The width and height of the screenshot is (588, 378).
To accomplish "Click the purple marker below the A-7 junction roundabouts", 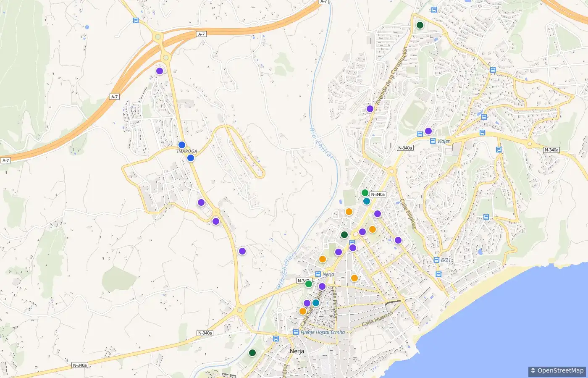I will (x=160, y=71).
